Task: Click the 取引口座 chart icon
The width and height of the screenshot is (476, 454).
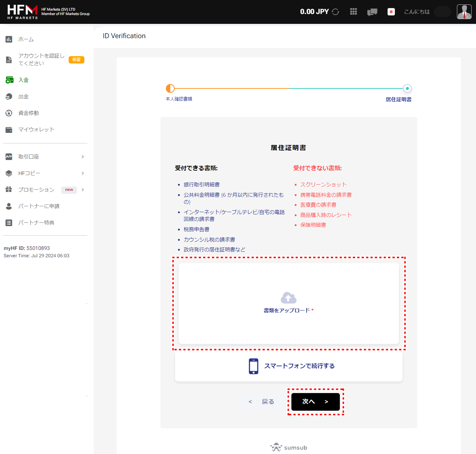Action: click(9, 157)
